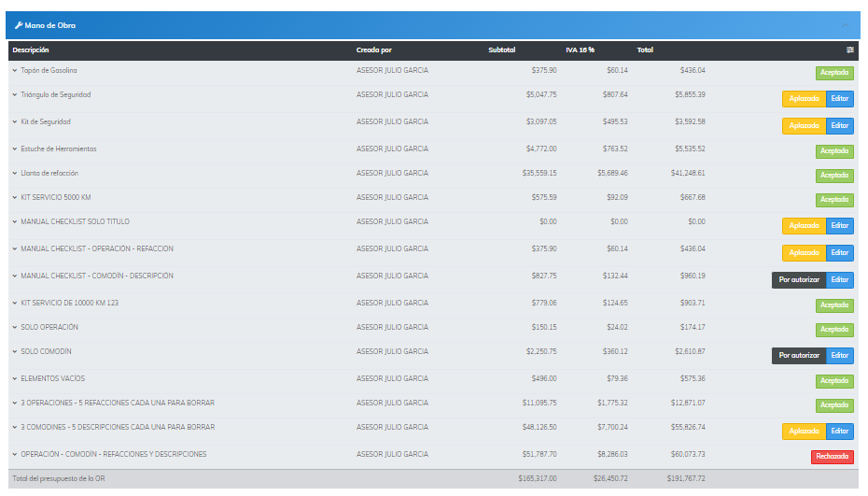Edit the SOLO COMODÍN item

pyautogui.click(x=840, y=356)
